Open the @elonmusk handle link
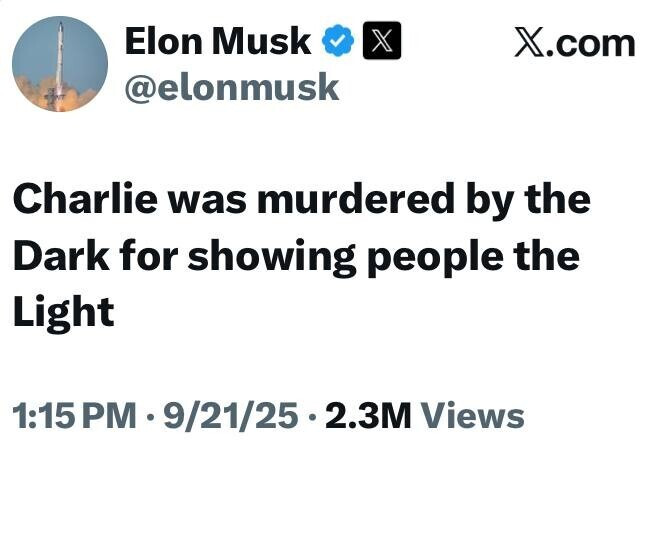This screenshot has height=537, width=664. (231, 88)
